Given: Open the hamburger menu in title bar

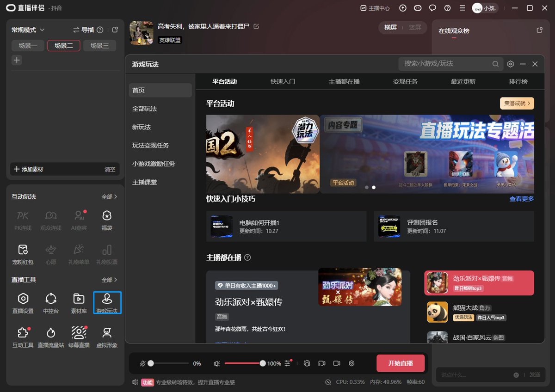Looking at the screenshot, I should pyautogui.click(x=462, y=8).
